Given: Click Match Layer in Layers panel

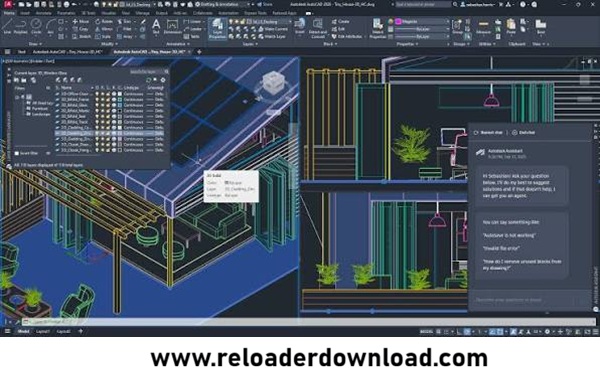Looking at the screenshot, I should (271, 36).
